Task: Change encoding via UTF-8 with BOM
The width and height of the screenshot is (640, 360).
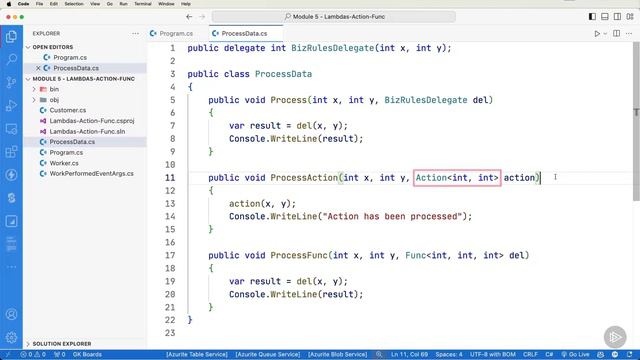Action: click(493, 355)
